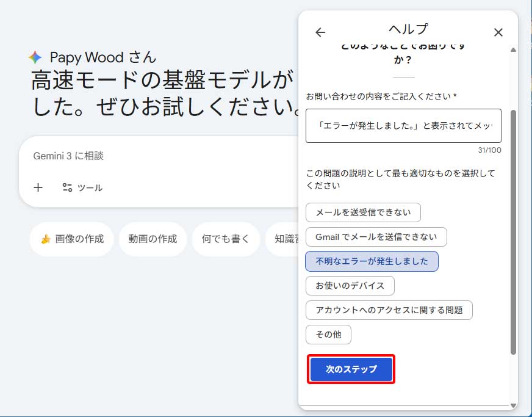Toggle the メールを送受信できない option

pyautogui.click(x=362, y=212)
